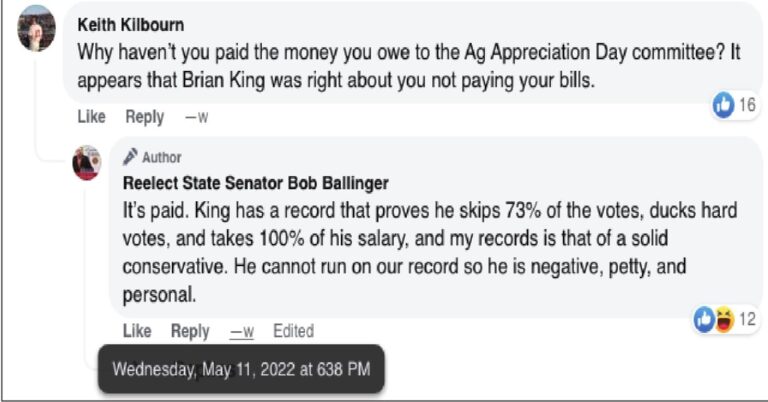Click the Wednesday, May 11, 2022 date tooltip

[240, 369]
